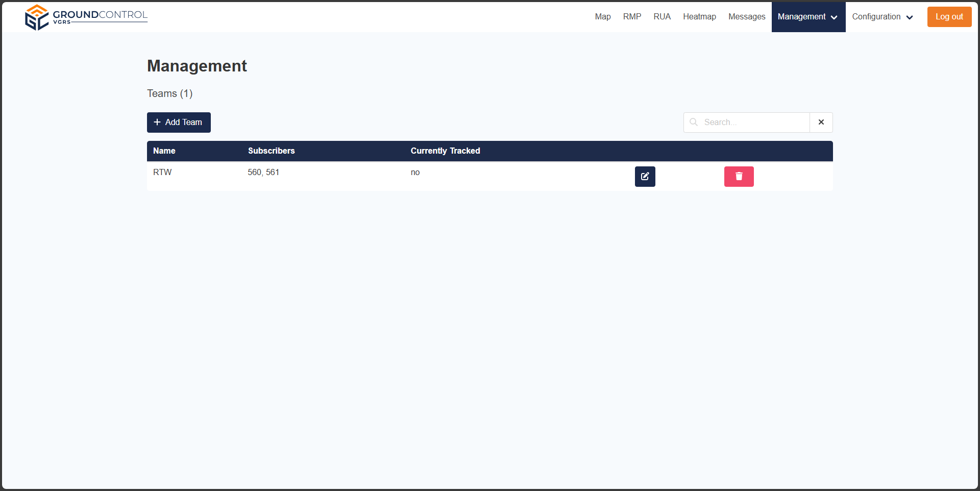Select the Currently Tracked column header
This screenshot has height=491, width=980.
(x=445, y=151)
